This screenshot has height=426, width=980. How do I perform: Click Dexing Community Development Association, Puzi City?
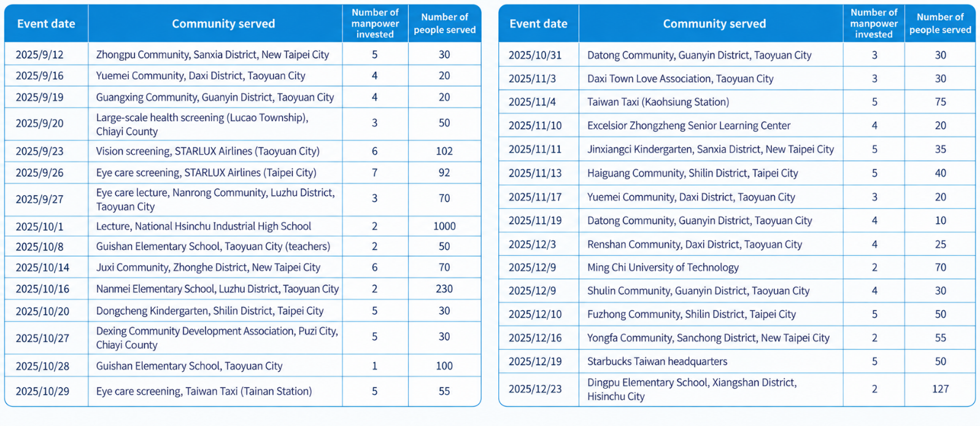tap(217, 338)
